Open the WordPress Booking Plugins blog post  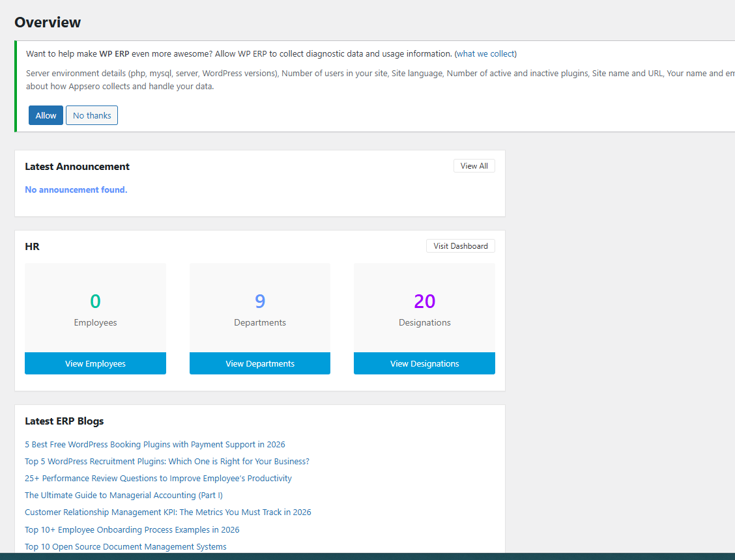click(155, 444)
